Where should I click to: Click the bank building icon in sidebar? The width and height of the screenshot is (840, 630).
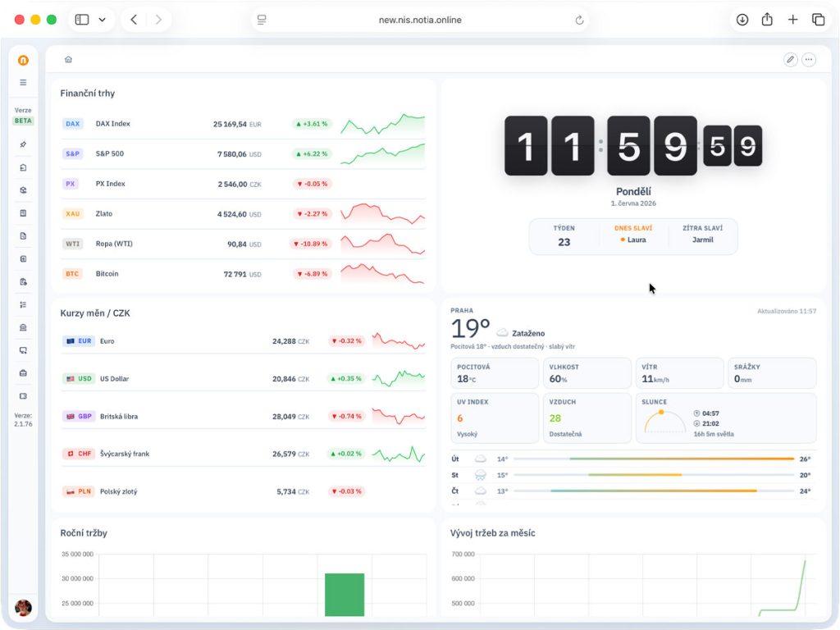[x=23, y=327]
